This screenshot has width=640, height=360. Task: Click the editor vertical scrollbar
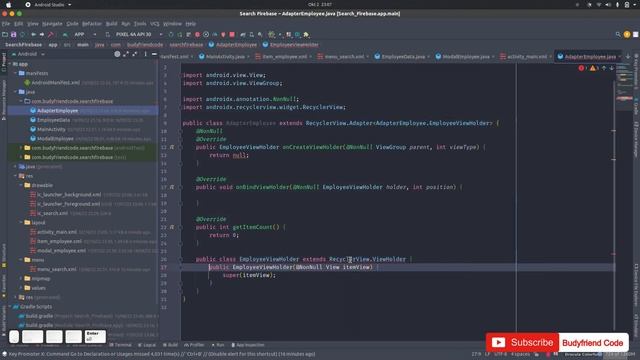[x=613, y=204]
